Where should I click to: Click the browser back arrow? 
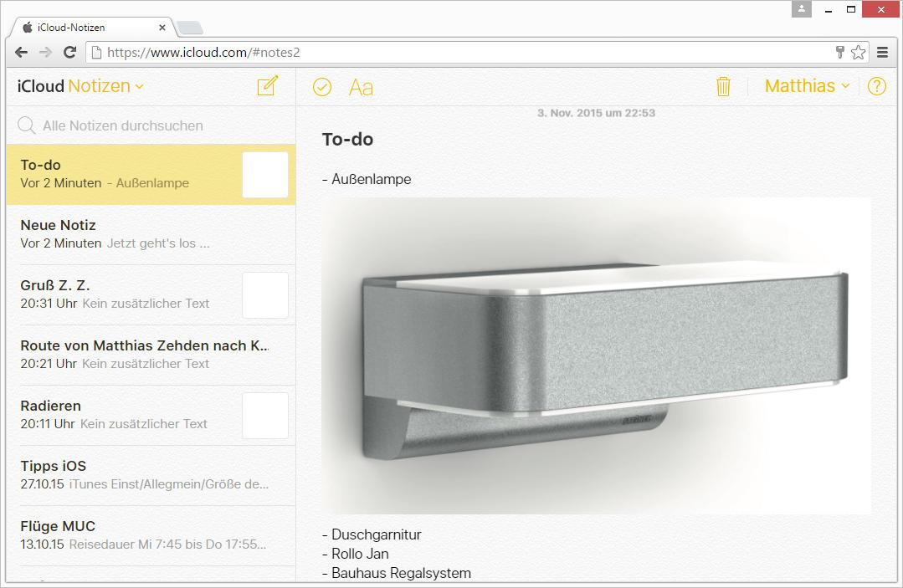pyautogui.click(x=21, y=53)
